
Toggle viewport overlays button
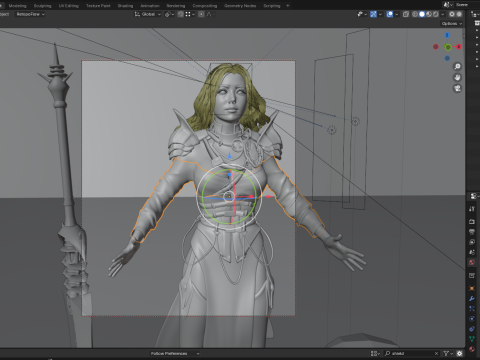(x=389, y=14)
